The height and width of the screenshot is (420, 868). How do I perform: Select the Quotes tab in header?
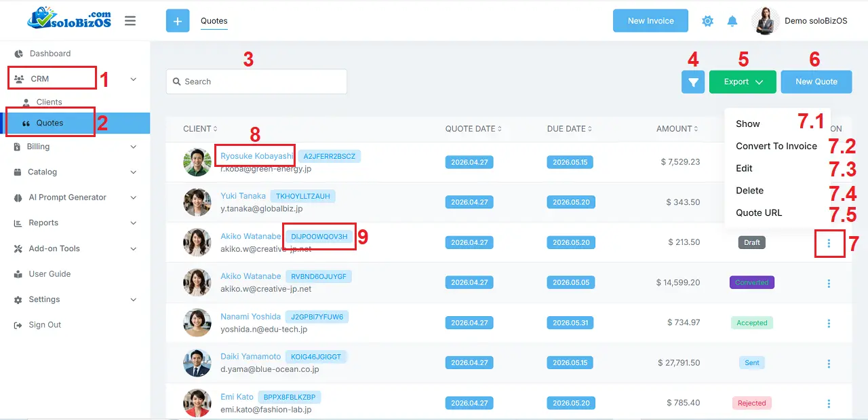click(x=214, y=21)
